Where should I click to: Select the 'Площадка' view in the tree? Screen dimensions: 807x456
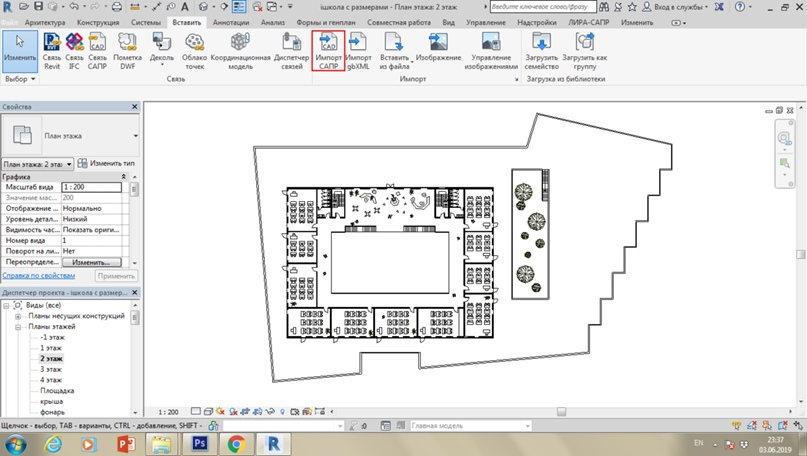57,391
